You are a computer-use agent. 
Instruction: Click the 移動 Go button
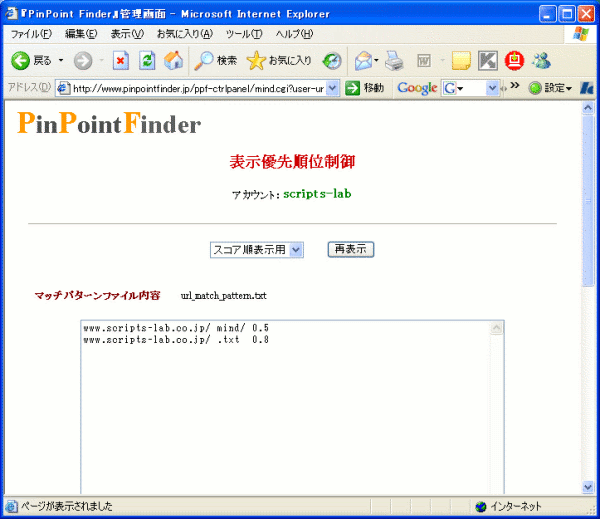(x=364, y=88)
